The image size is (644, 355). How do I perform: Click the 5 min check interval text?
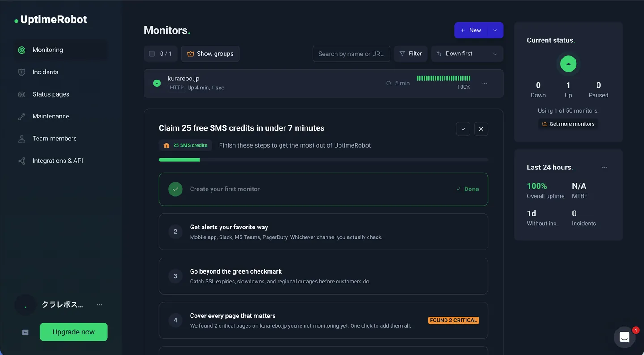coord(402,83)
